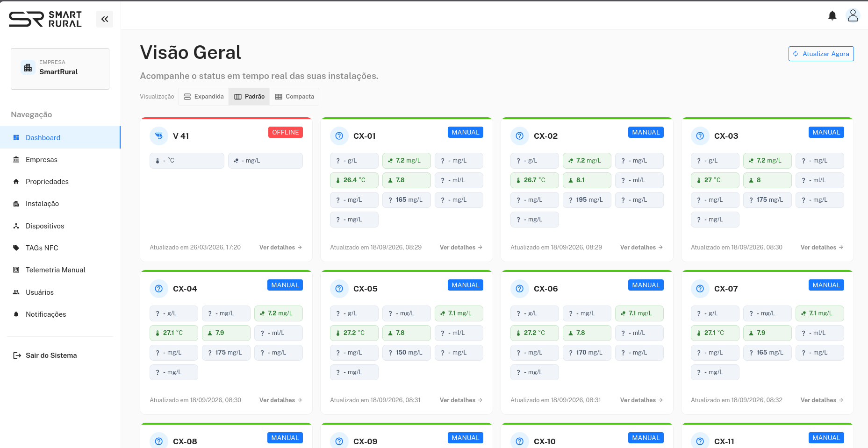Click the 175 mg/L value in CX-03

pyautogui.click(x=768, y=199)
